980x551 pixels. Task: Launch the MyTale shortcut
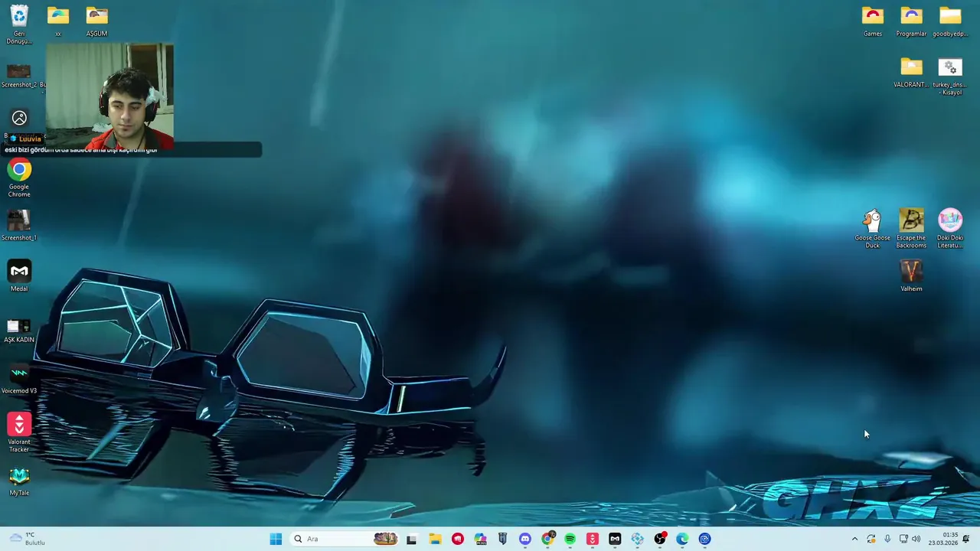coord(19,481)
